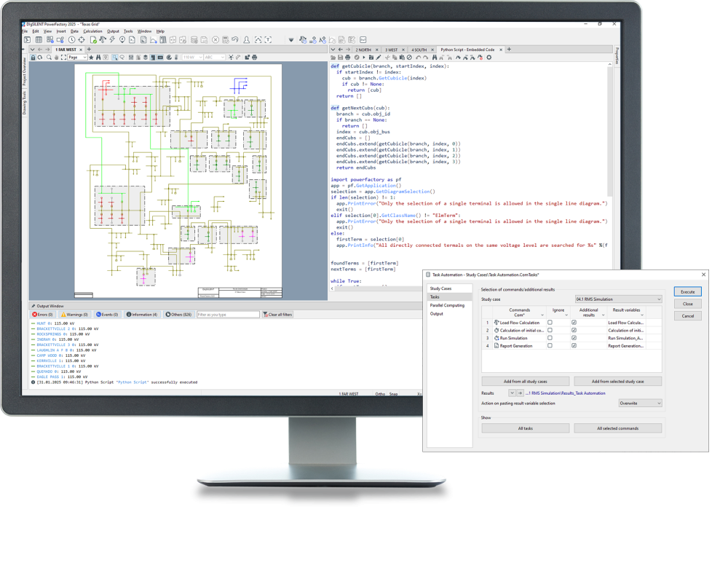The image size is (728, 574).
Task: Toggle the Warnings (0) filter in Output Window
Action: (74, 315)
